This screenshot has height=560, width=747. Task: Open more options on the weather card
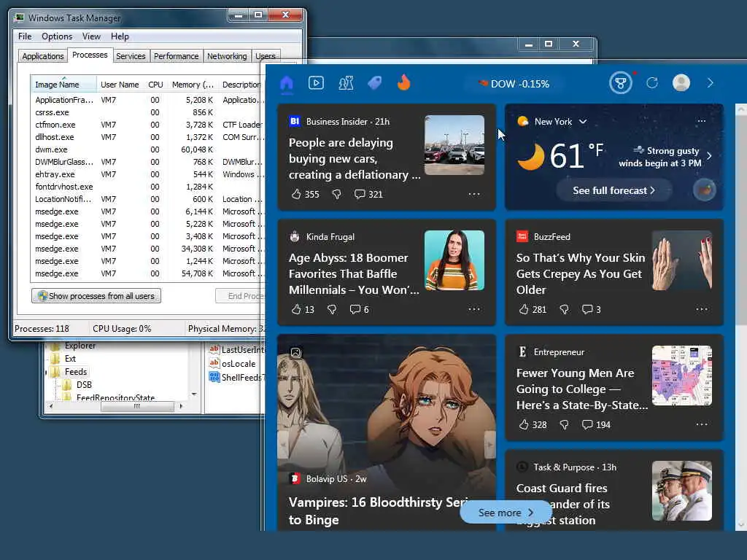click(x=701, y=121)
